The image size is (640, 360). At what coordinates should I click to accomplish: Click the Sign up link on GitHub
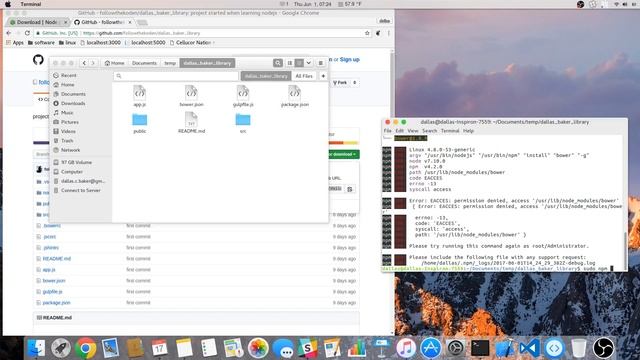point(350,60)
